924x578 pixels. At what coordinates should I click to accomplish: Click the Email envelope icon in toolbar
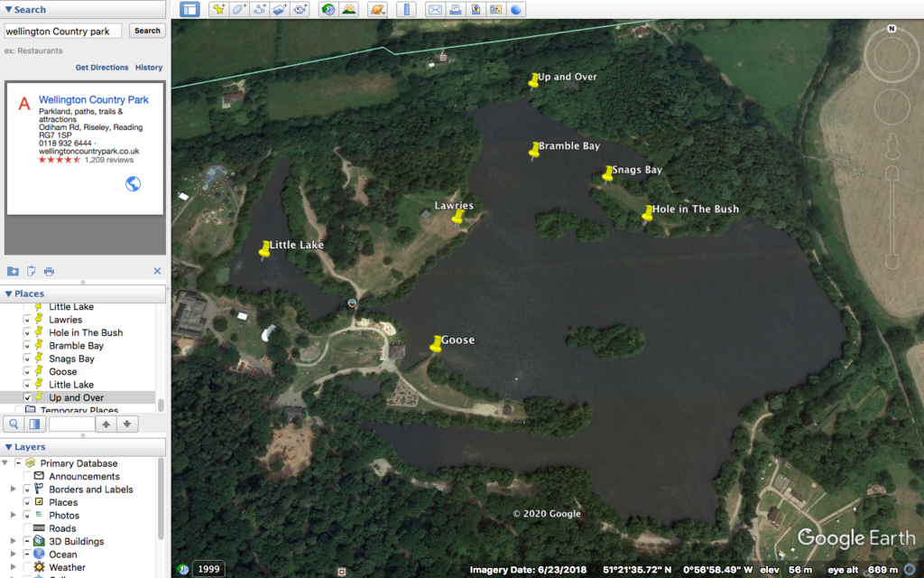coord(435,9)
